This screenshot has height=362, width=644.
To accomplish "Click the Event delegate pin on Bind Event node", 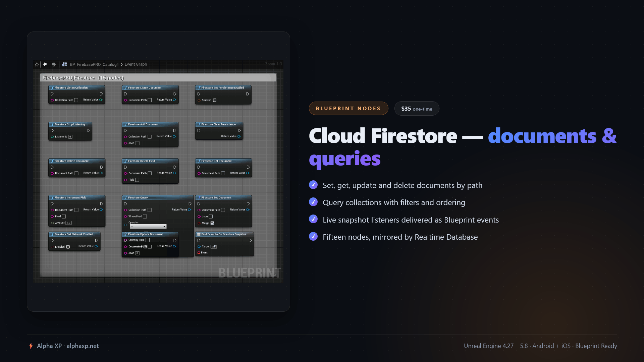I will pos(199,253).
